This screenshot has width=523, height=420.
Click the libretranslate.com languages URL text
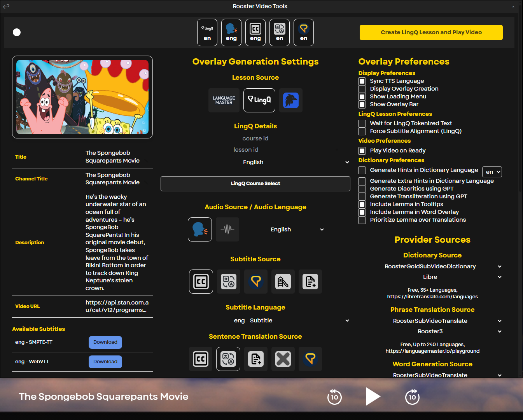tap(432, 296)
